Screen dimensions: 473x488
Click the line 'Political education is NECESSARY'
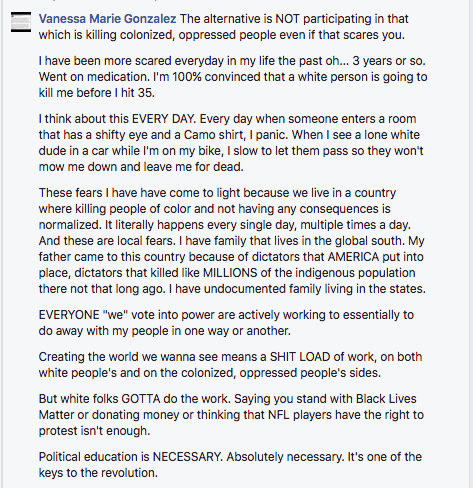click(230, 457)
